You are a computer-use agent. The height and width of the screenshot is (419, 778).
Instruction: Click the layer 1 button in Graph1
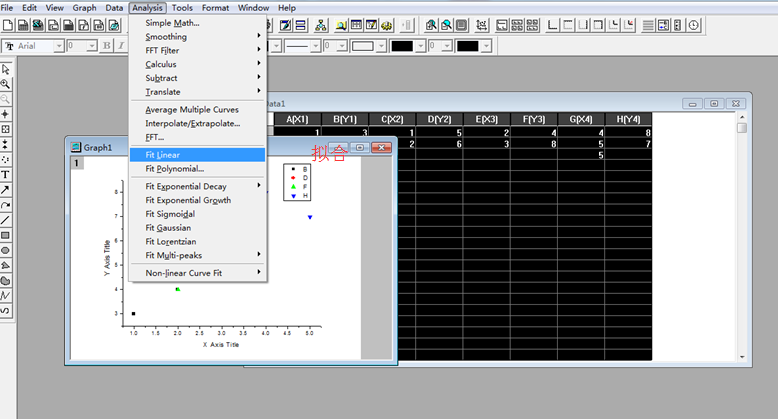point(76,162)
